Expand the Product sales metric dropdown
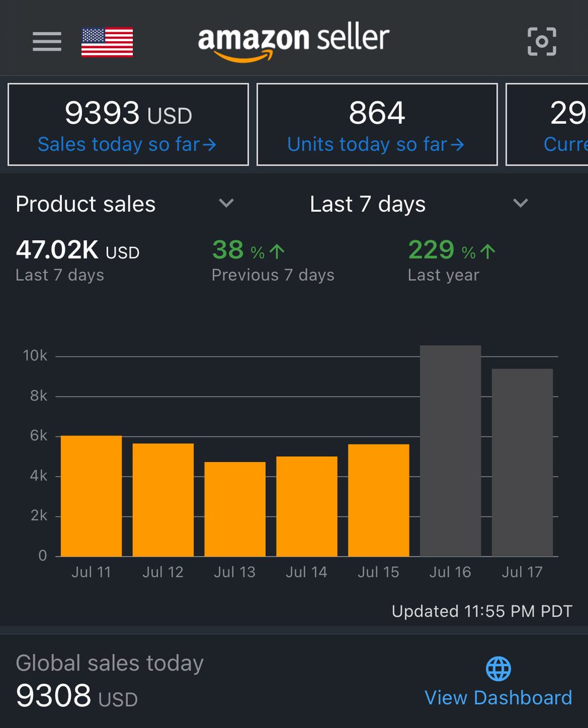The width and height of the screenshot is (588, 728). point(125,204)
